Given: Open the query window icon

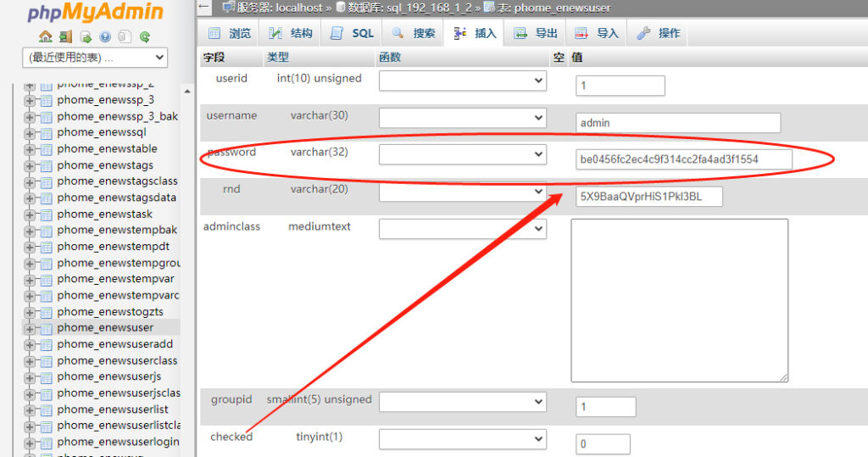Looking at the screenshot, I should pos(86,36).
